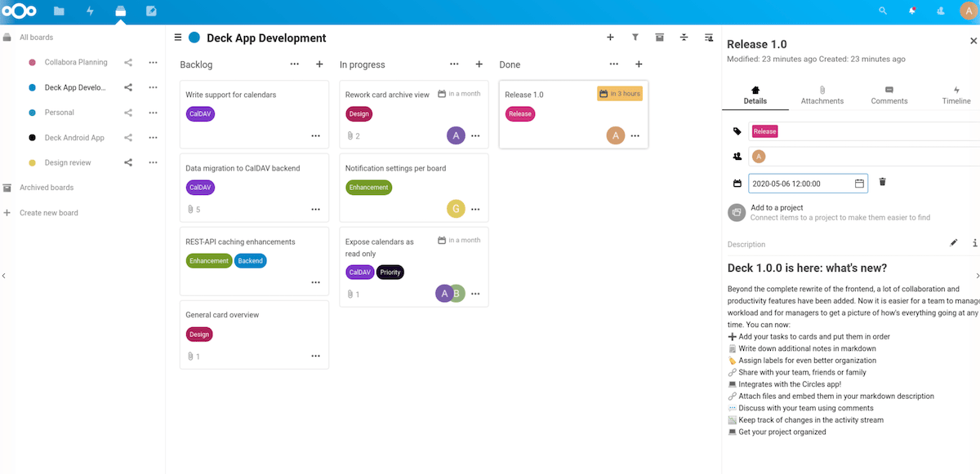
Task: Toggle card details display mode
Action: pos(709,37)
